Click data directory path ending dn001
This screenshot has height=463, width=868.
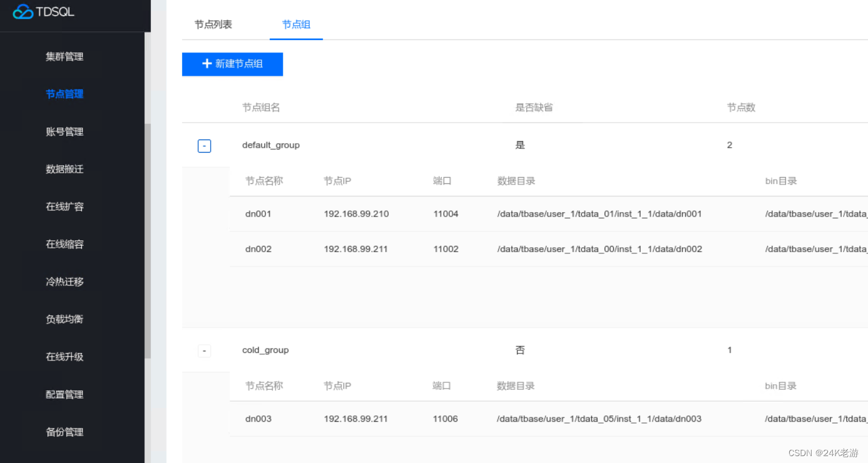[x=600, y=214]
